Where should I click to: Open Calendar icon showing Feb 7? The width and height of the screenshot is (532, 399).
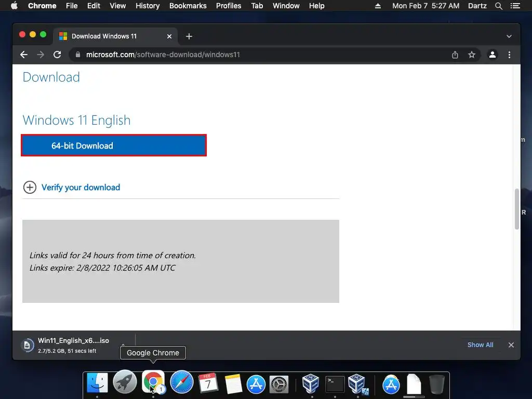point(208,383)
